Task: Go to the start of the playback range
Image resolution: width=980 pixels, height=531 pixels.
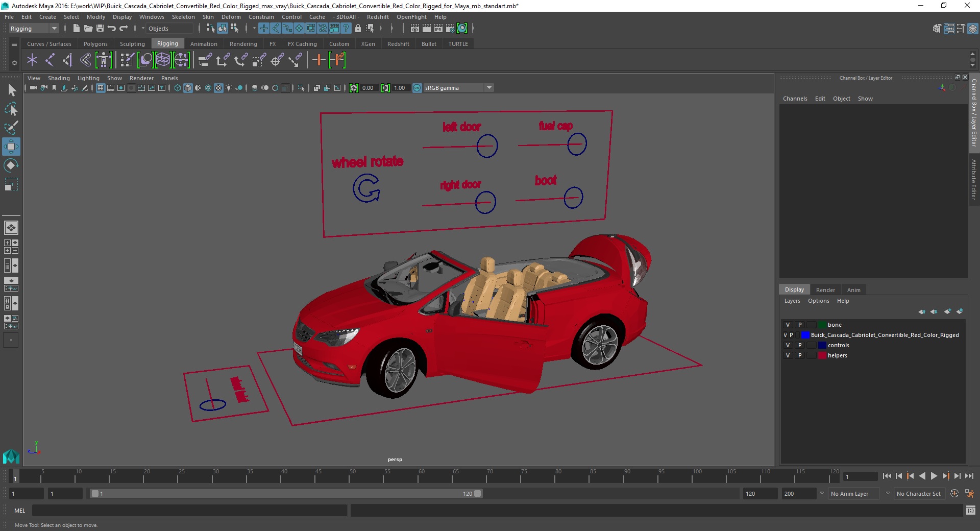Action: 887,476
